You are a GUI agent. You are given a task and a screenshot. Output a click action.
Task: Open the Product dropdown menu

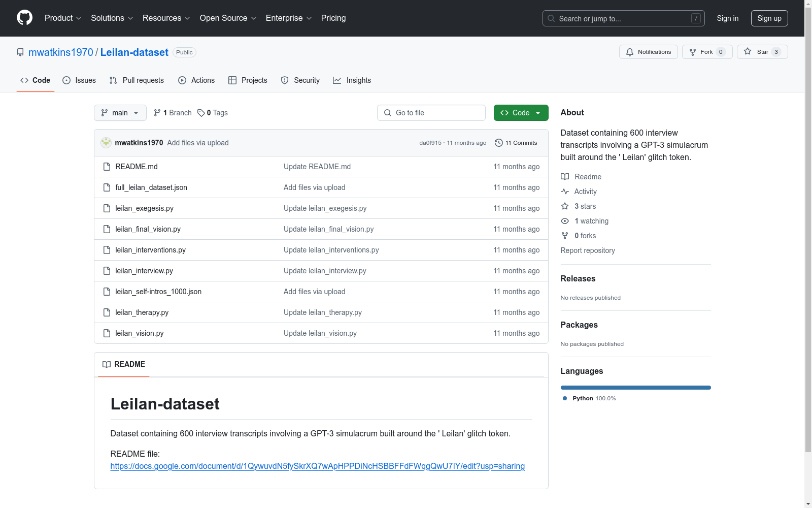(63, 18)
